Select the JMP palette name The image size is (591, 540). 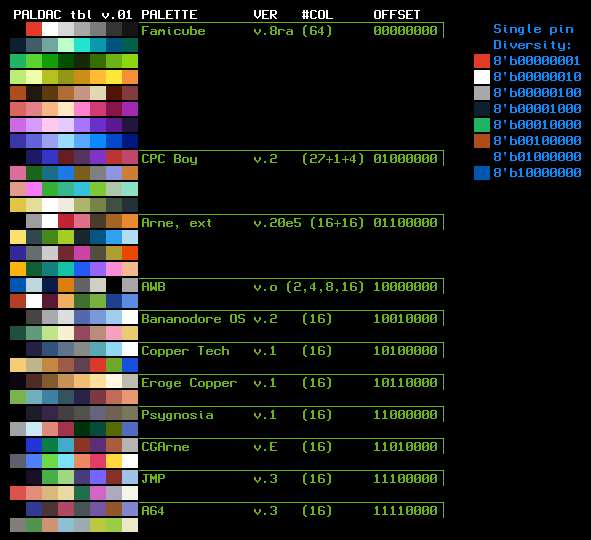[x=153, y=479]
